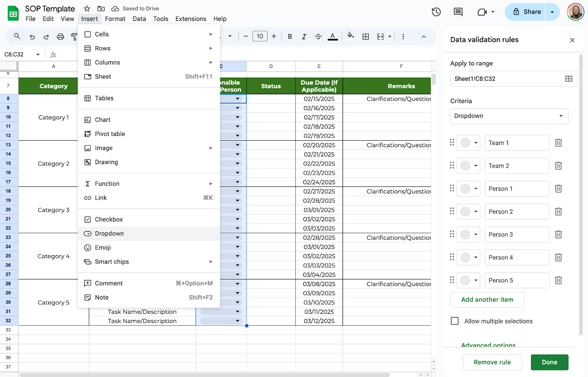Viewport: 588px width, 377px height.
Task: Click the borders grid icon
Action: coord(366,36)
